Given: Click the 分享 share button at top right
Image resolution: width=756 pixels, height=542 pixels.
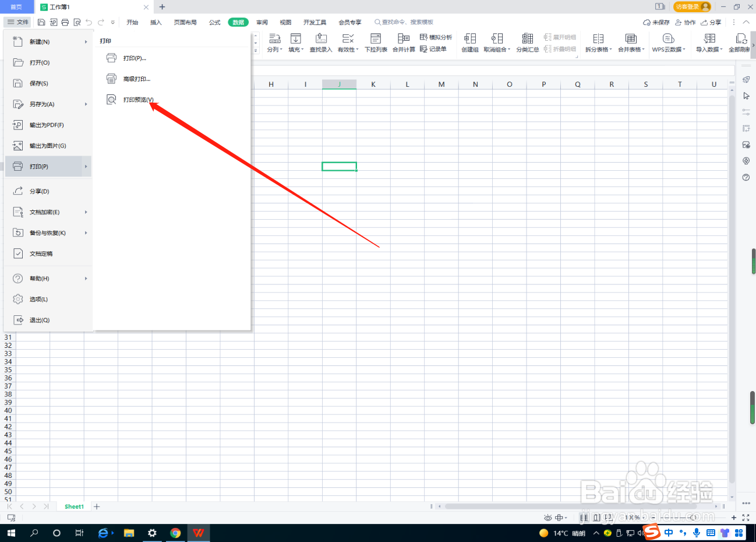Looking at the screenshot, I should point(711,22).
